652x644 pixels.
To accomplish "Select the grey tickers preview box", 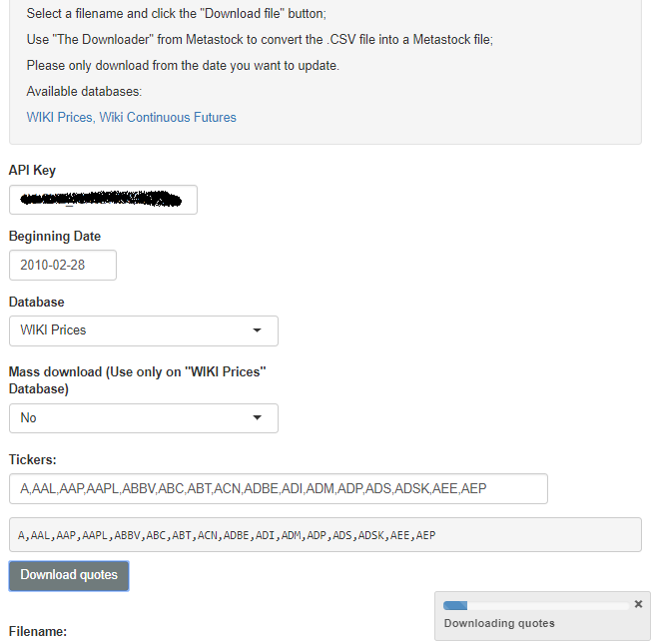I will pos(325,535).
